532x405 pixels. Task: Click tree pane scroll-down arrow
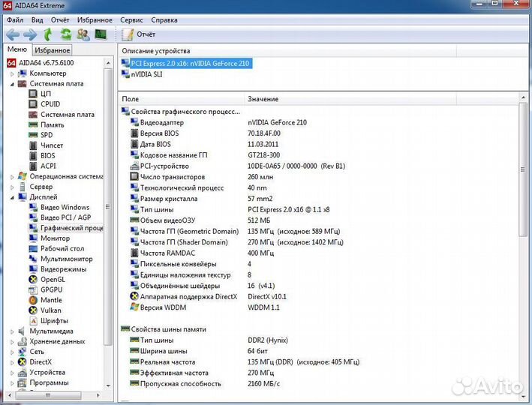coord(108,385)
